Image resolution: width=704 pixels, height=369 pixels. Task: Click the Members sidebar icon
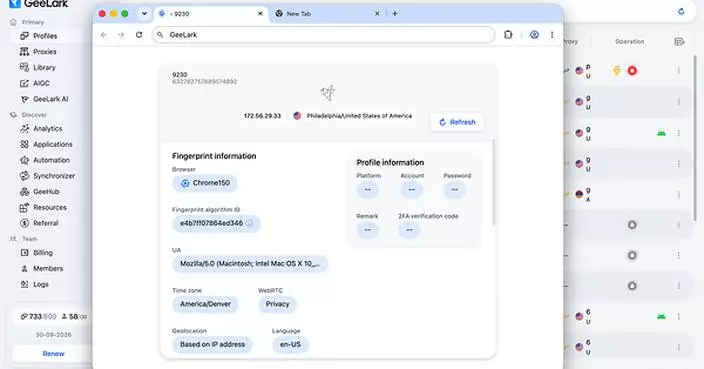tap(24, 268)
